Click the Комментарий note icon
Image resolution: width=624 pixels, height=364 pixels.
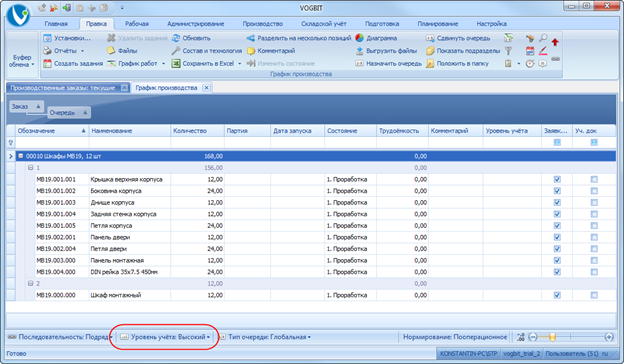tap(251, 51)
